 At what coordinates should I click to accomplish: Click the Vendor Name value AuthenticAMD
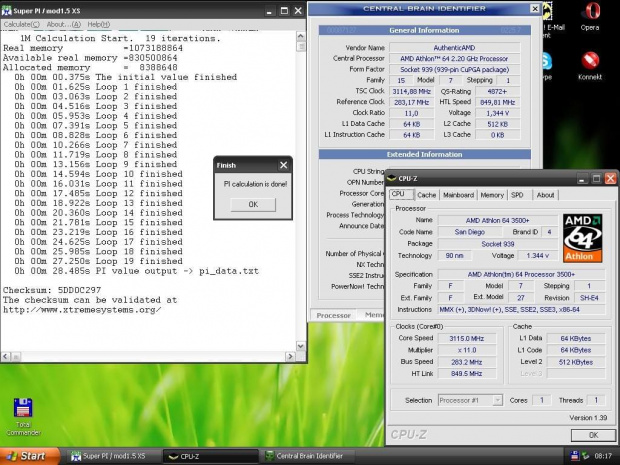(x=454, y=48)
